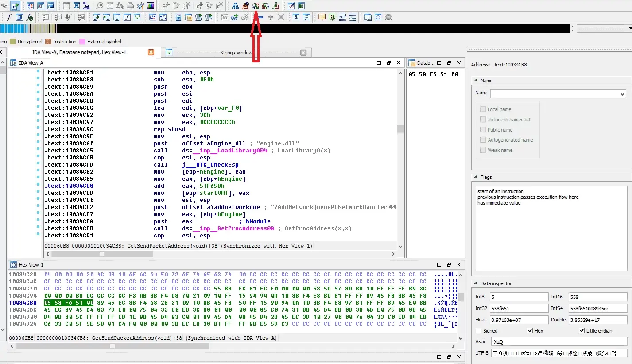Click the purple proximity graph view icon

(86, 6)
